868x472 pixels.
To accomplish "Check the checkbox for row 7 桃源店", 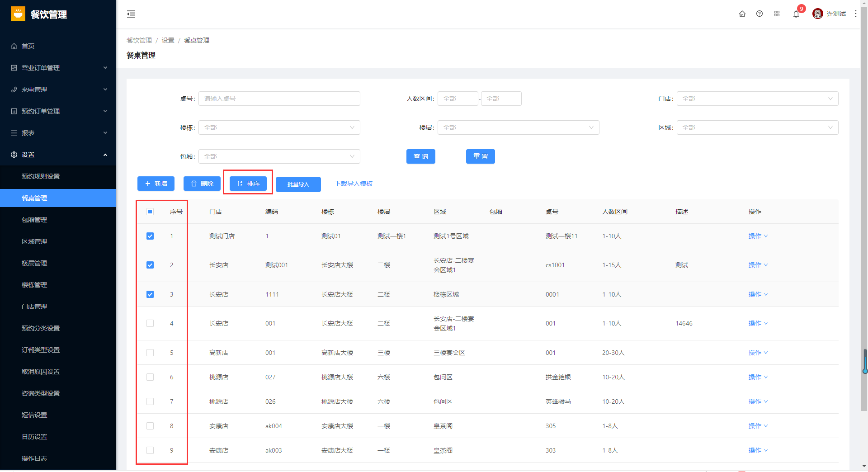I will tap(150, 401).
